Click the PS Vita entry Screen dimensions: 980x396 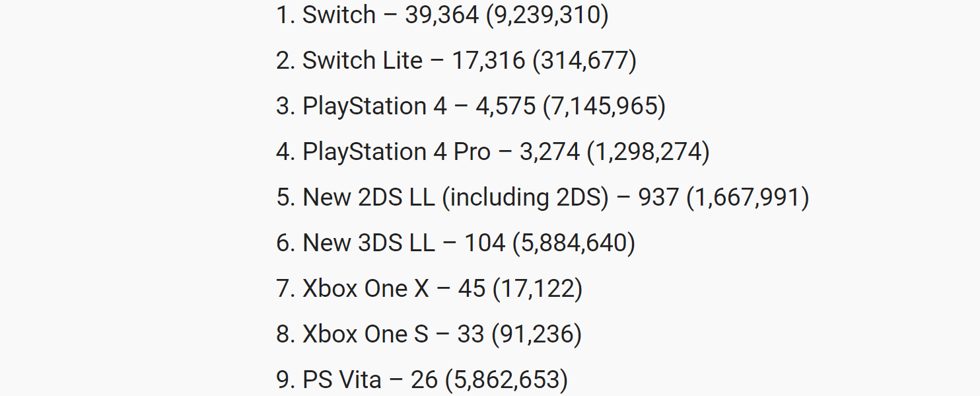click(x=422, y=380)
